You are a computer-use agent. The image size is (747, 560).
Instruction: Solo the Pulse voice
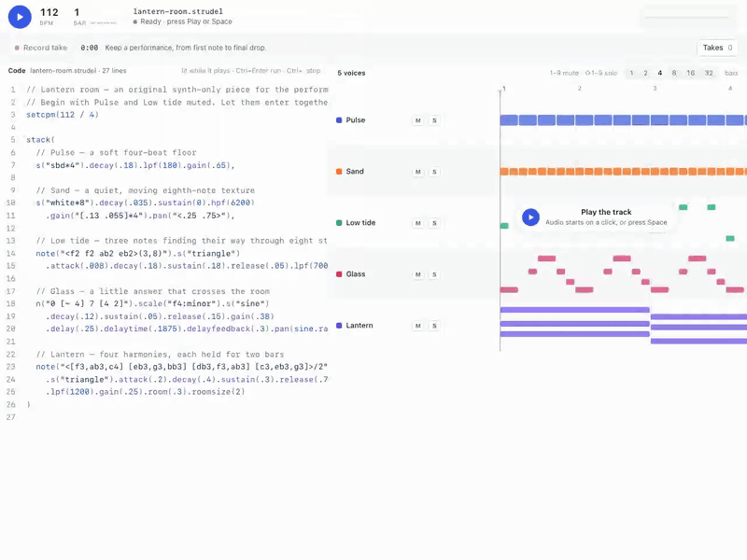tap(434, 120)
